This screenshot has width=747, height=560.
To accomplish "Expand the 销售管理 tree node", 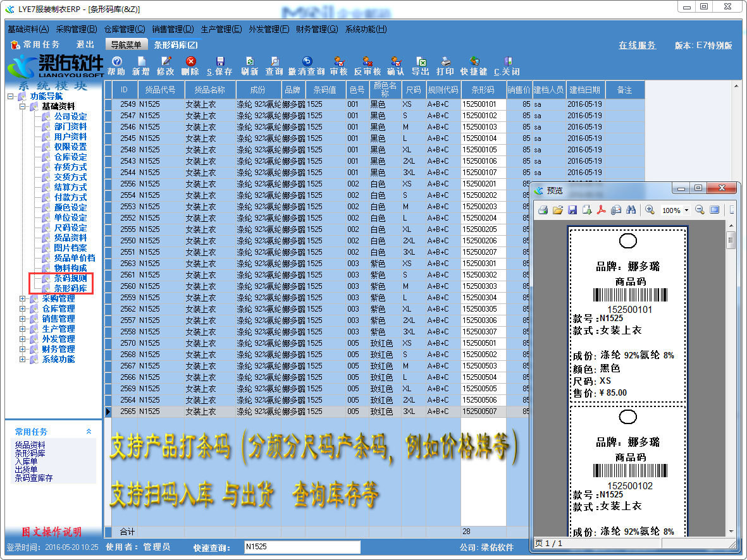I will click(22, 319).
